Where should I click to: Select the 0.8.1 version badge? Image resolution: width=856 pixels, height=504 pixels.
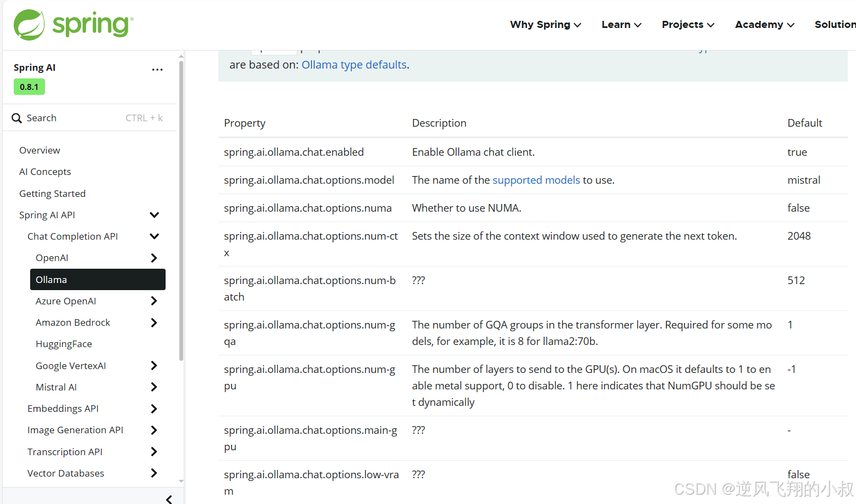pyautogui.click(x=29, y=87)
